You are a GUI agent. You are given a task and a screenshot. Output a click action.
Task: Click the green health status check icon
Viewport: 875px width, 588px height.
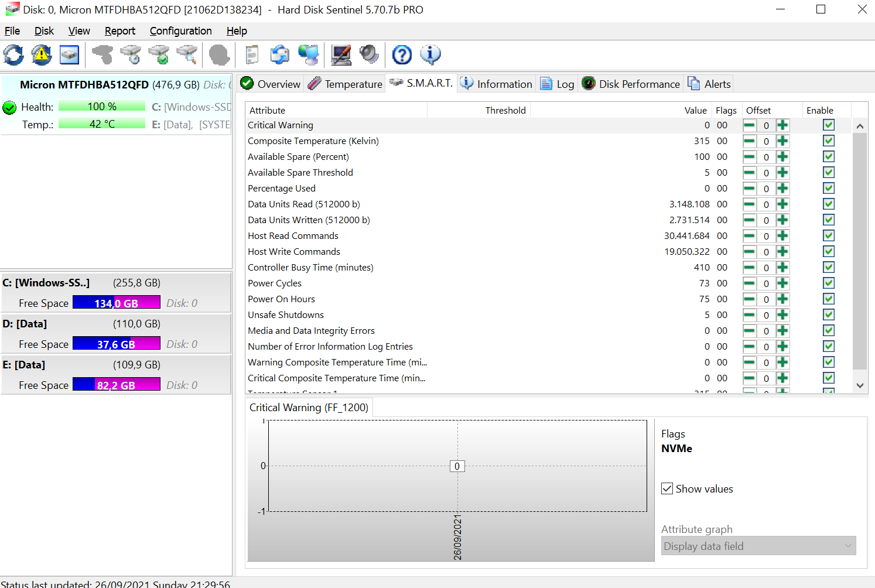(x=9, y=108)
